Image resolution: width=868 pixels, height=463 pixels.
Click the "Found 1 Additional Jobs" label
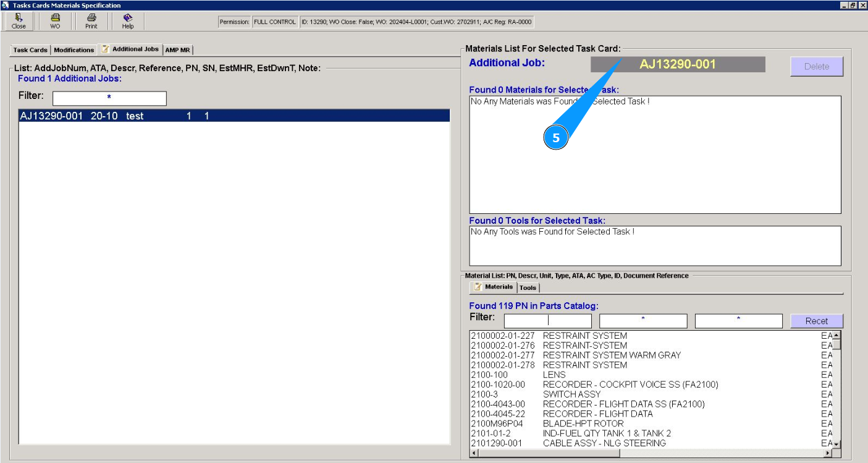[x=70, y=79]
